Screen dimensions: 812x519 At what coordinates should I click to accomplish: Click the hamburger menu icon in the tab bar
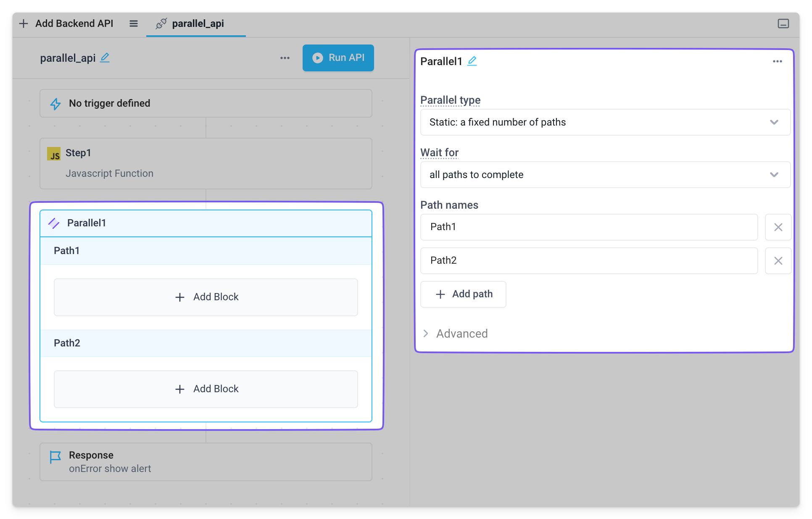(133, 24)
